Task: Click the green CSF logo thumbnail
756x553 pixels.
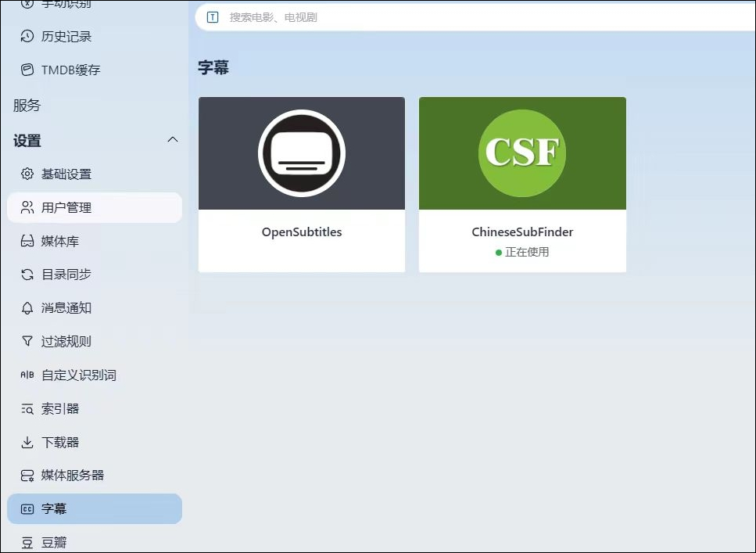Action: pos(522,153)
